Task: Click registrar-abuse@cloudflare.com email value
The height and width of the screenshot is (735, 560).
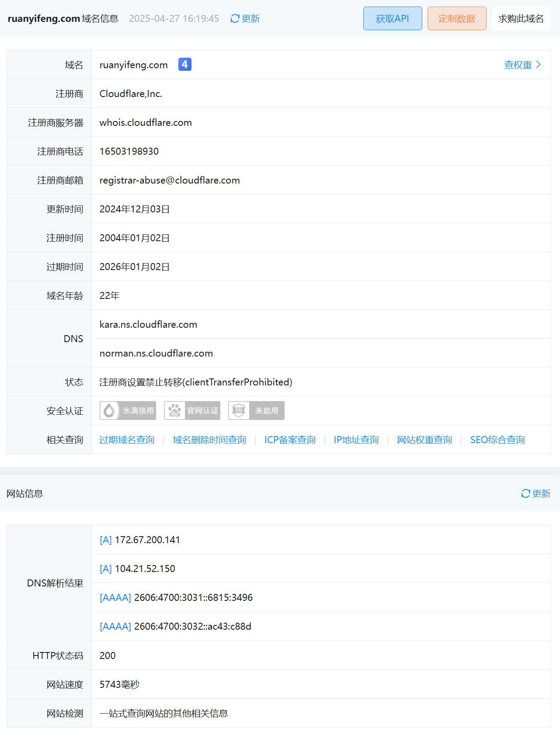Action: [170, 180]
